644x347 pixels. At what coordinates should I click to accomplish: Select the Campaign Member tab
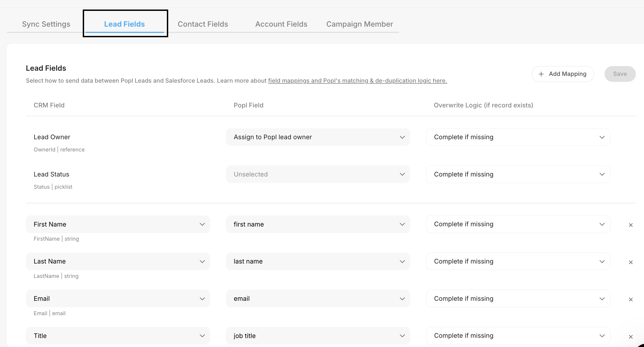click(x=360, y=24)
